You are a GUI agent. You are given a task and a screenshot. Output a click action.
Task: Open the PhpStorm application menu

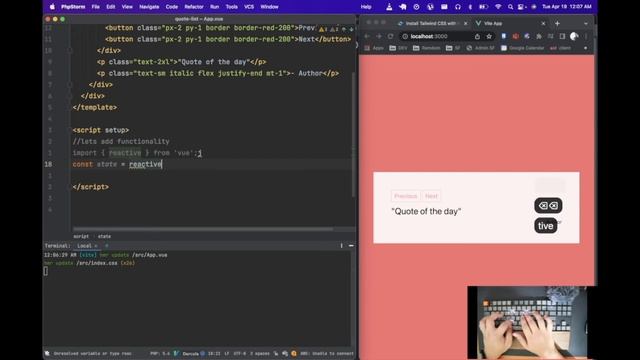(73, 7)
